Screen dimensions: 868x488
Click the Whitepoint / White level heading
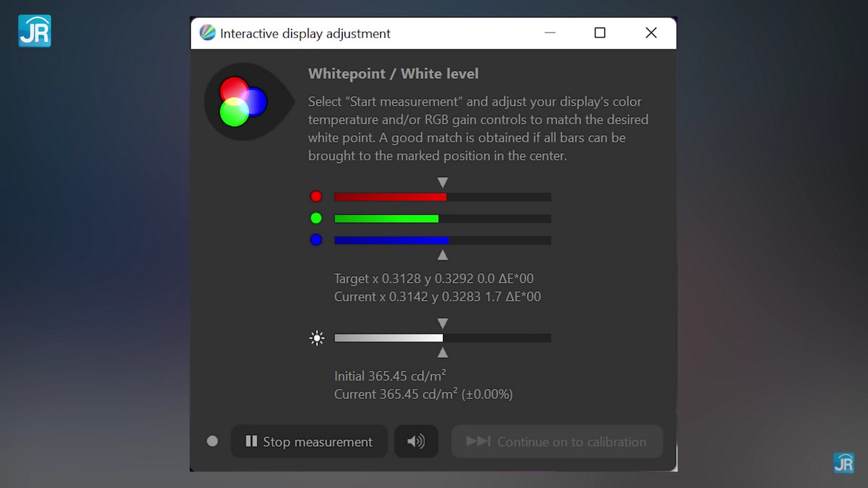(x=393, y=74)
